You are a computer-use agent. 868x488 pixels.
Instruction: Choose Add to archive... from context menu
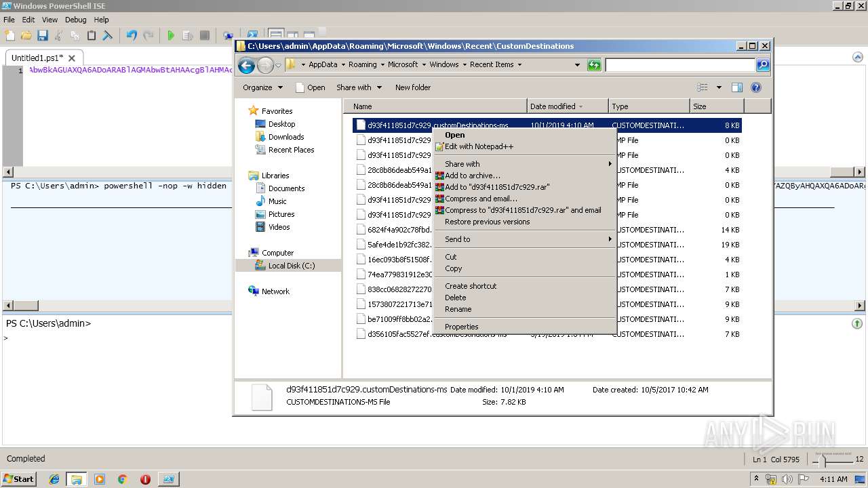[525, 176]
